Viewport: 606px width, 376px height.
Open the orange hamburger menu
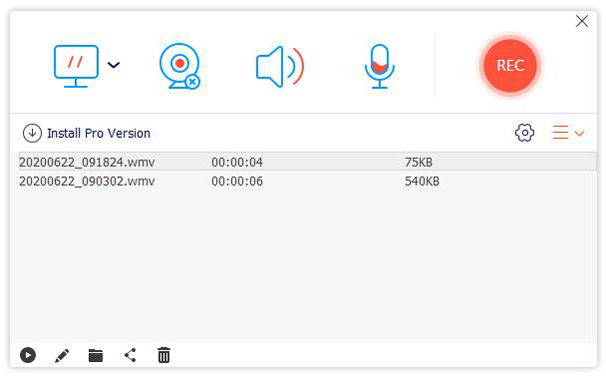click(x=560, y=133)
